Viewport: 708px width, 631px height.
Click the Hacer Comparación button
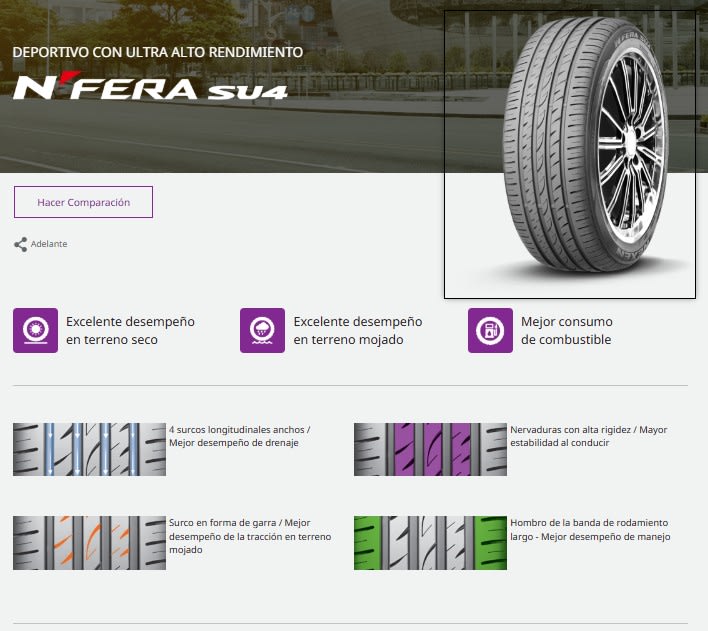[x=84, y=202]
